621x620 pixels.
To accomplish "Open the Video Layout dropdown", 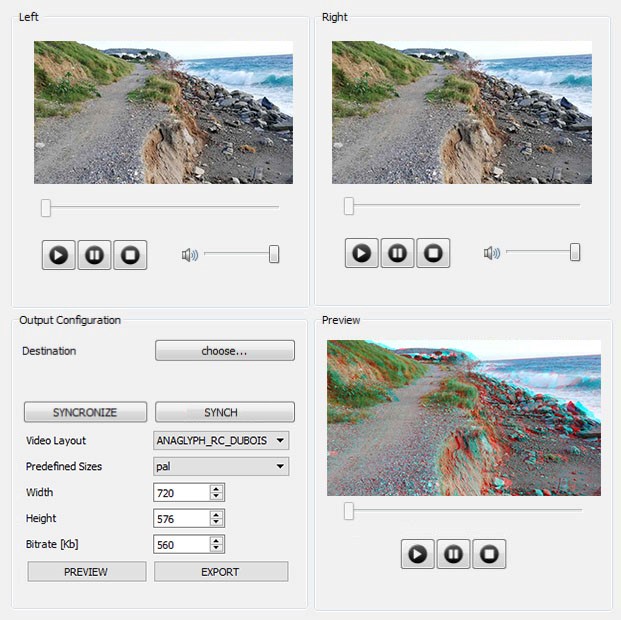I will point(221,441).
